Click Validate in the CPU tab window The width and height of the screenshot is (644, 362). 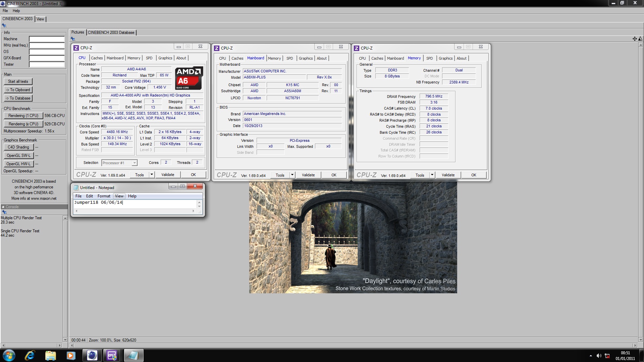(168, 175)
